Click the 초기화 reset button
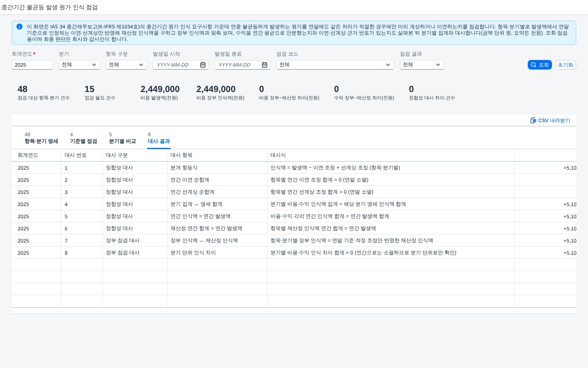The image size is (588, 368). click(565, 65)
